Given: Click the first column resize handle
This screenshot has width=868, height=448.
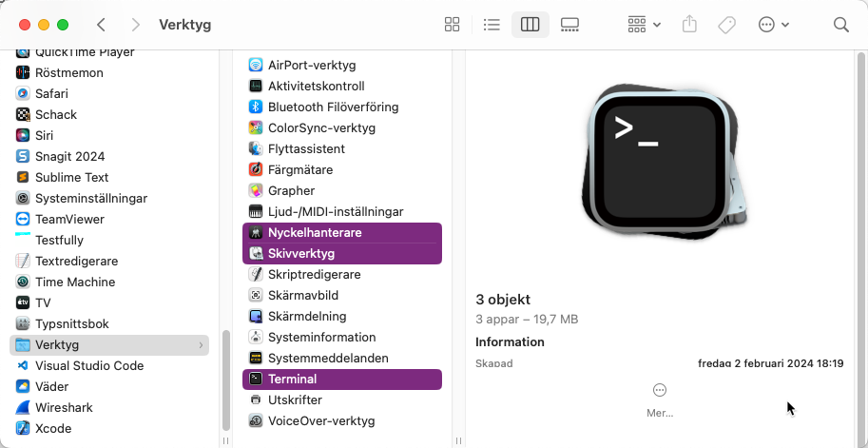Looking at the screenshot, I should 226,440.
